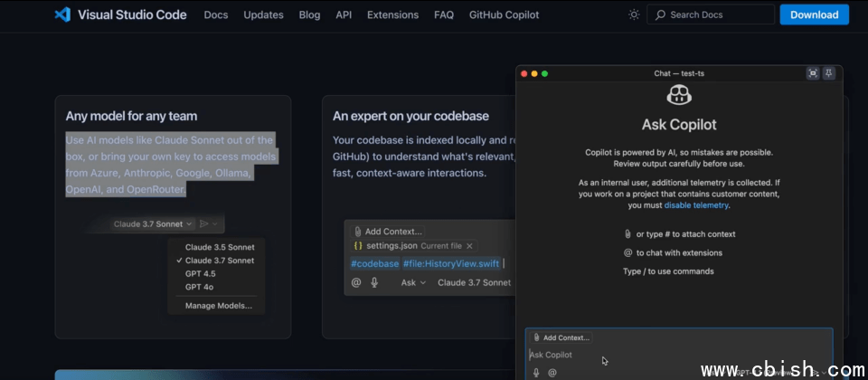
Task: Open the Updates nav item
Action: [263, 15]
